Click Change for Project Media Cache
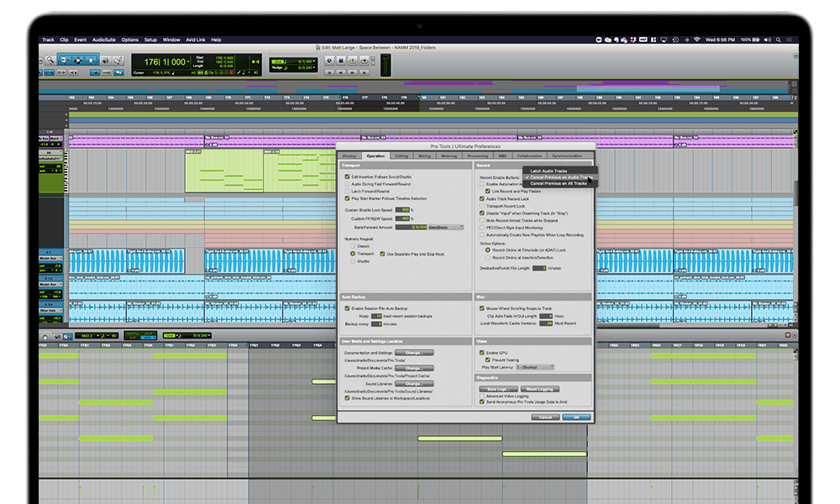840x504 pixels. pos(414,369)
